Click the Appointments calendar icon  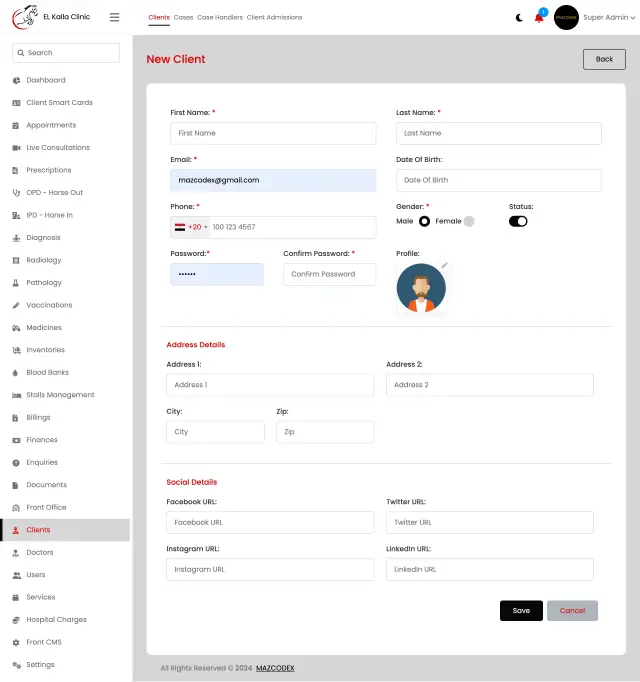16,126
